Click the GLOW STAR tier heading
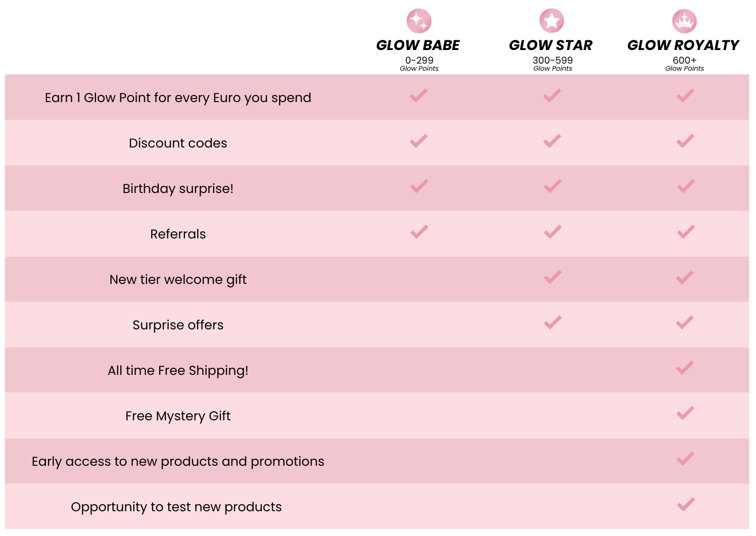 click(x=550, y=45)
